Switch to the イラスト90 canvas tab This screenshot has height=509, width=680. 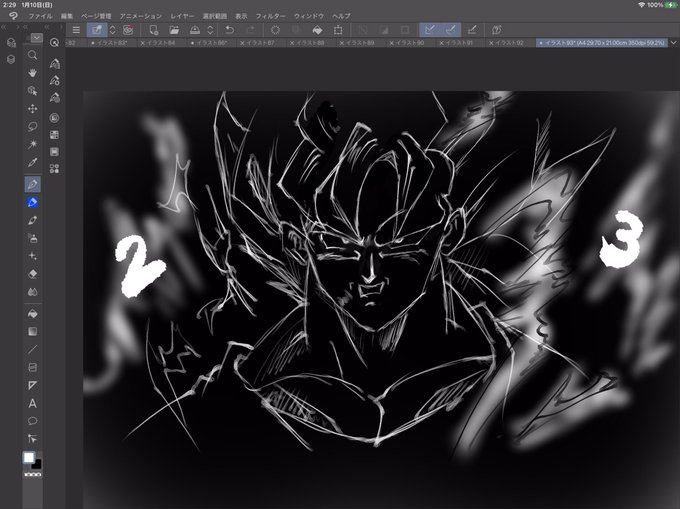point(409,43)
